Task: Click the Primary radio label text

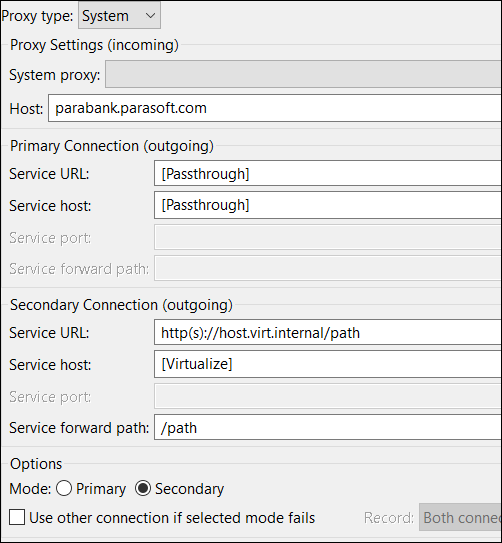Action: tap(101, 489)
